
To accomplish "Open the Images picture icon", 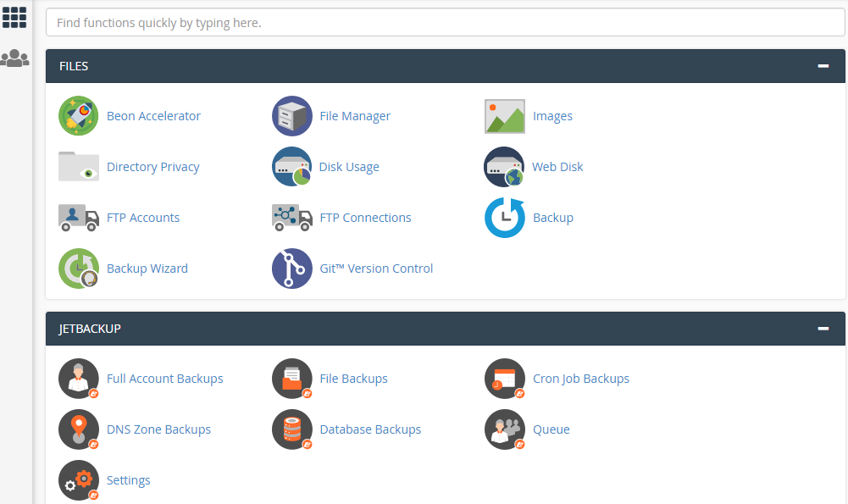I will point(505,116).
